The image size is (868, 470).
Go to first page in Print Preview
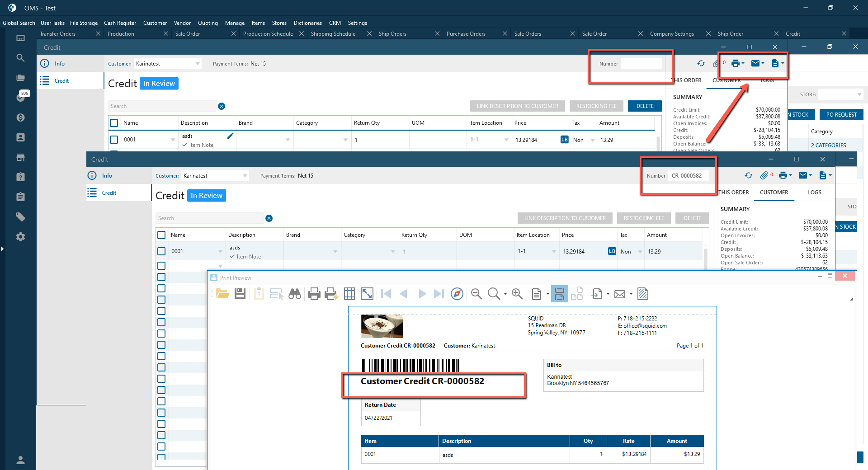coord(386,294)
